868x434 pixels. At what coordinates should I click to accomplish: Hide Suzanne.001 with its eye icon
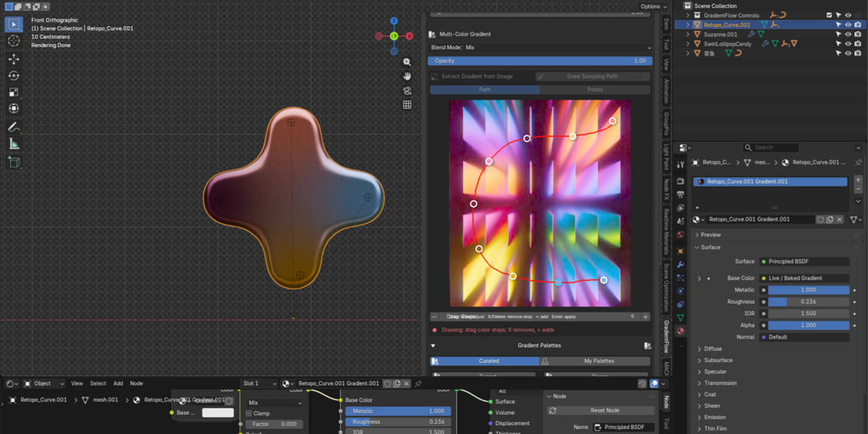848,34
